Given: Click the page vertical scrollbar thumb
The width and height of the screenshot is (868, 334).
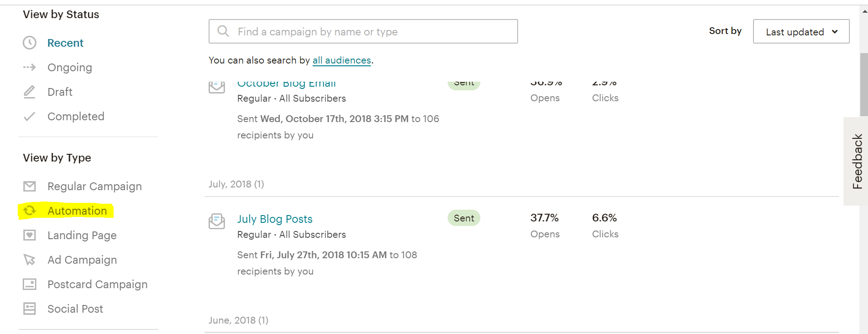Looking at the screenshot, I should click(863, 84).
